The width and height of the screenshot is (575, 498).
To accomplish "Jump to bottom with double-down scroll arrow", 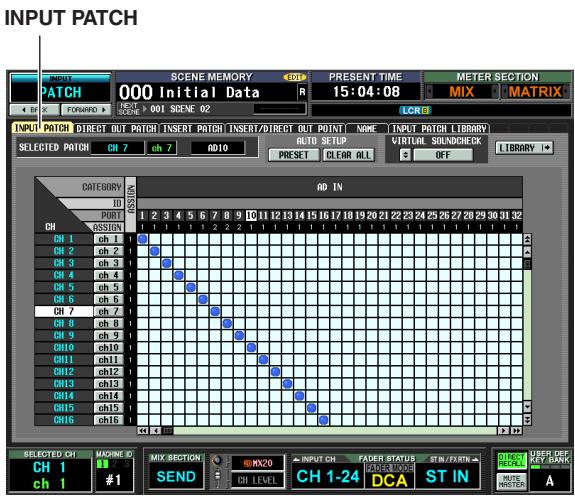I will 527,419.
